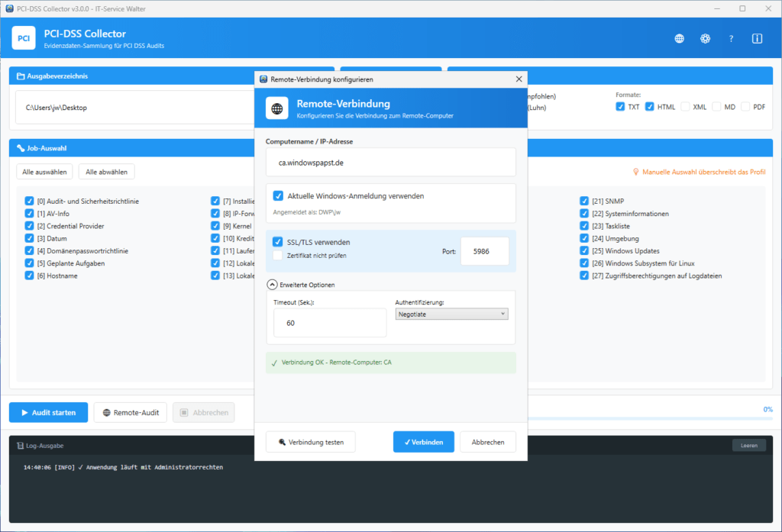Uncheck 'Aktuelle Windows-Anmeldung verwenden'
Viewport: 782px width, 532px height.
(x=277, y=195)
